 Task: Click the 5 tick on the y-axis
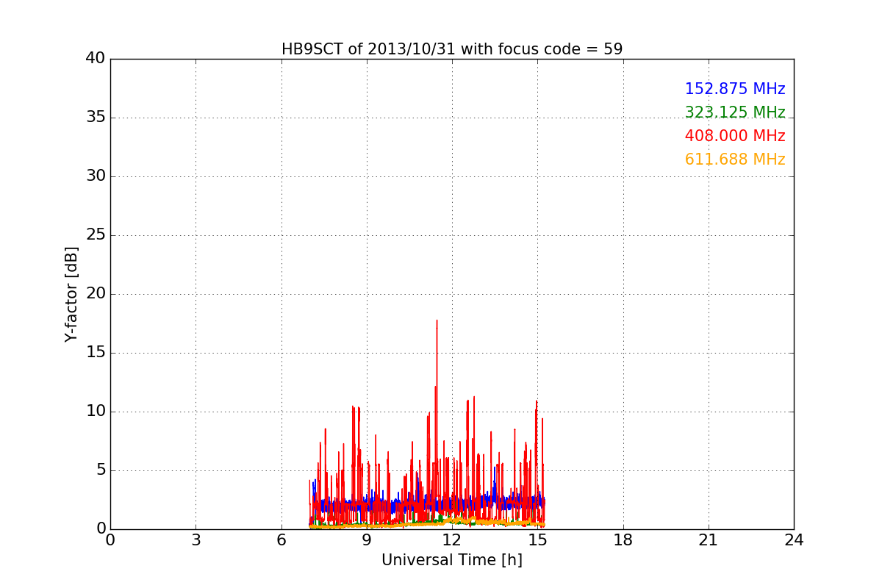tap(101, 470)
